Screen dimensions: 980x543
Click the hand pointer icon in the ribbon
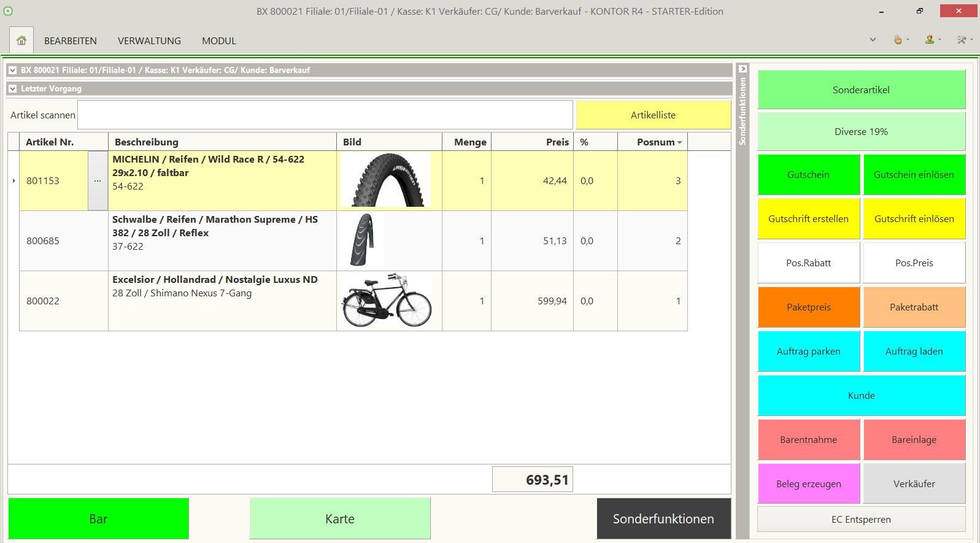(x=898, y=40)
